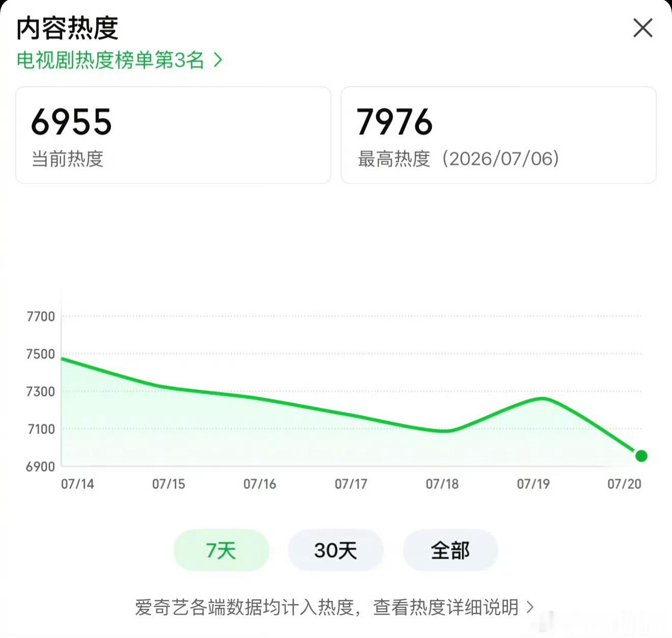Switch to the 全部 range tab

tap(450, 550)
